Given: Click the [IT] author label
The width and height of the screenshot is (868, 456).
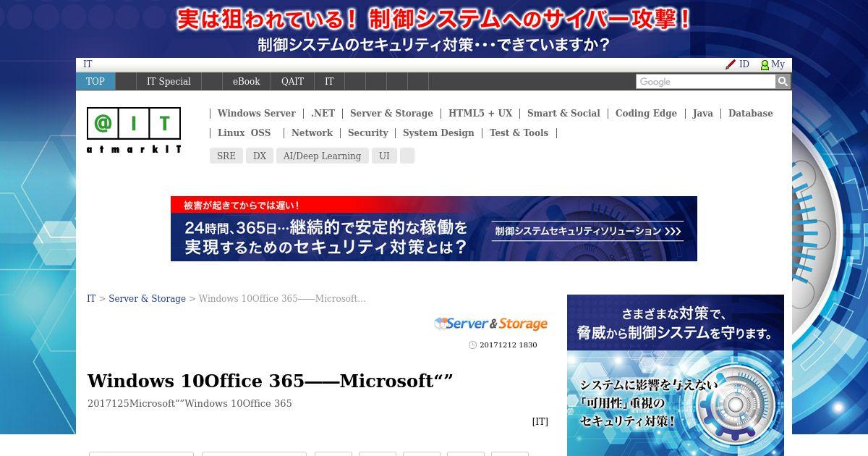Looking at the screenshot, I should pos(540,421).
